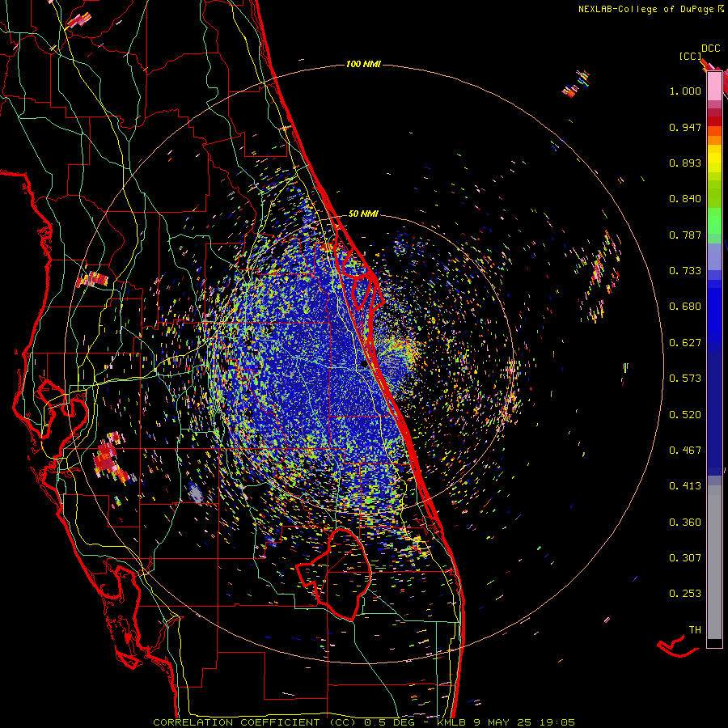Select the 0.733 scale value
This screenshot has height=728, width=728.
[685, 271]
